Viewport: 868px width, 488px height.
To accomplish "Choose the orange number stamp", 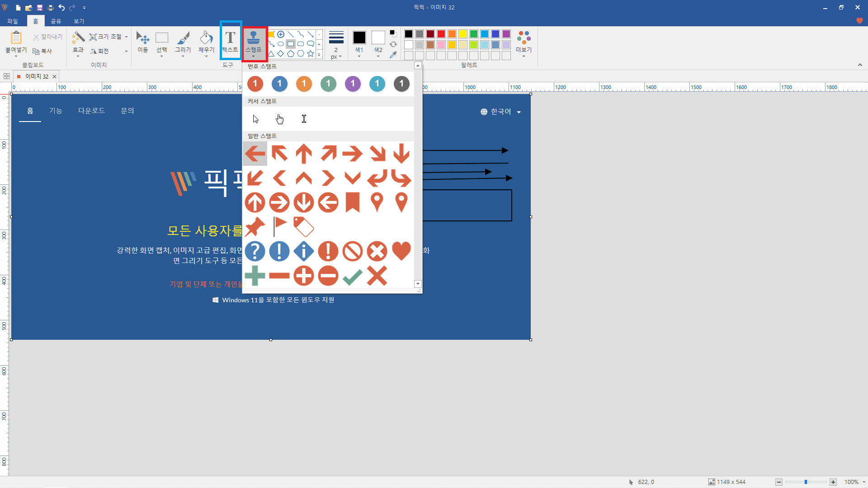I will 304,84.
